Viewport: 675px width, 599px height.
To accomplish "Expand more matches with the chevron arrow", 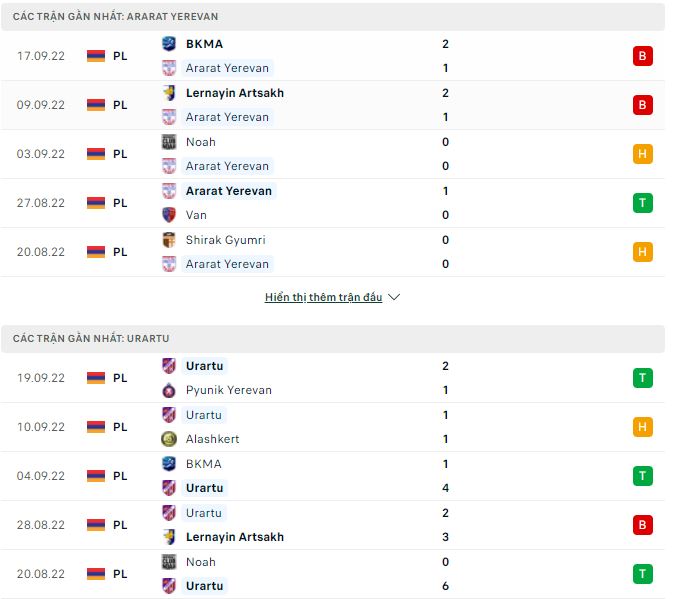I will click(394, 297).
